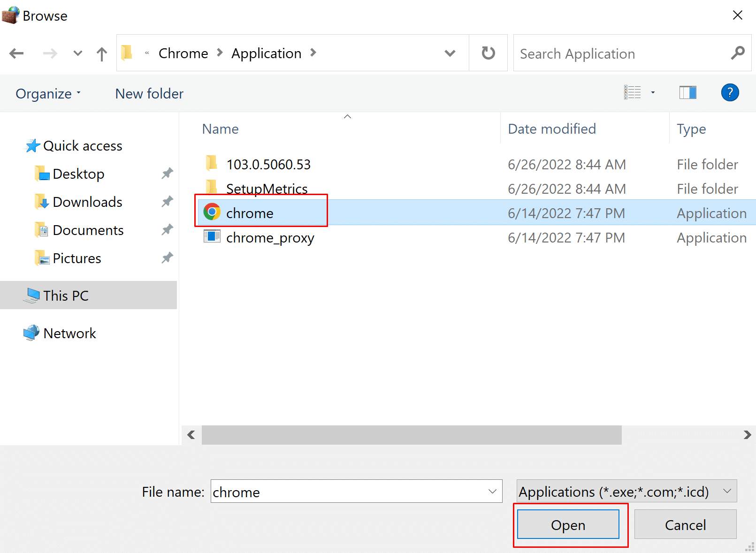Click the Forward navigation arrow
Image resolution: width=756 pixels, height=553 pixels.
(x=50, y=53)
